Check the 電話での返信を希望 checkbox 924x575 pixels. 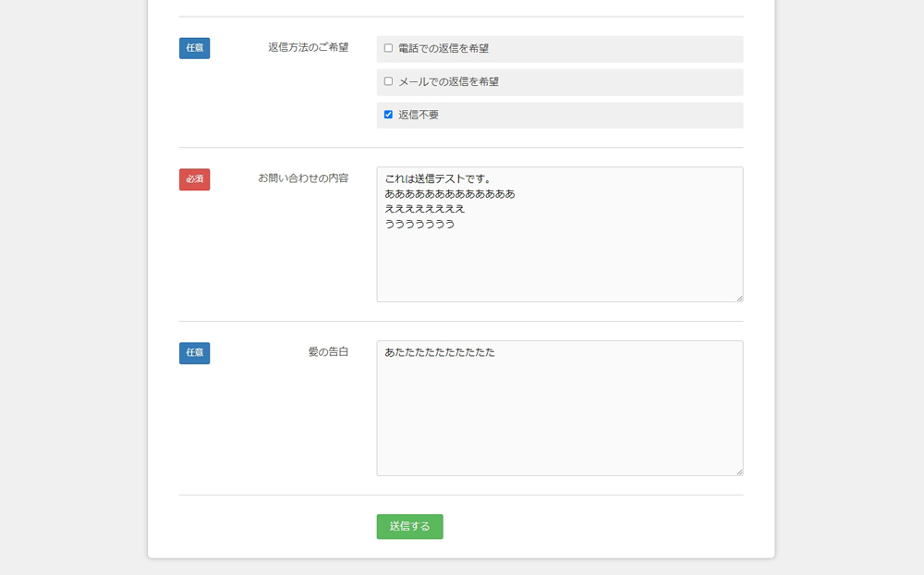click(x=388, y=48)
